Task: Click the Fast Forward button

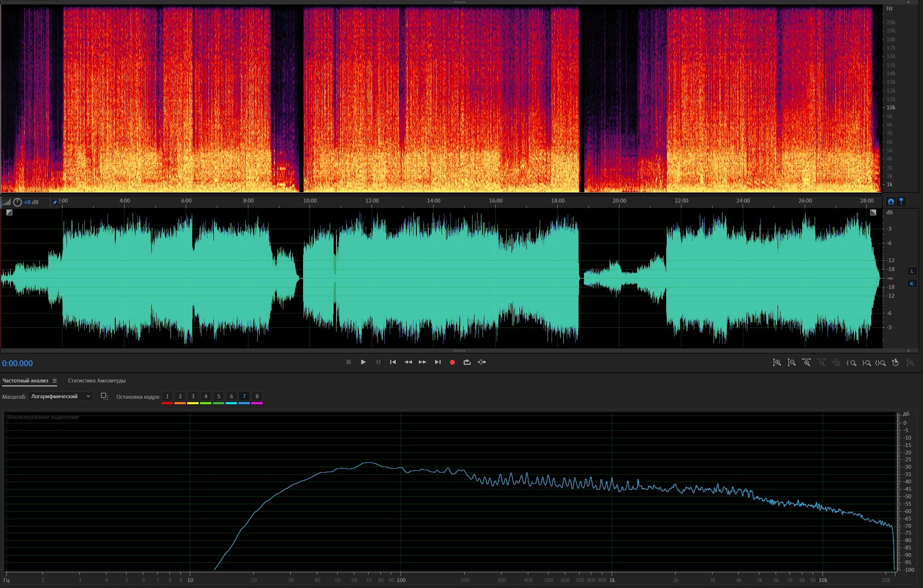Action: 422,362
